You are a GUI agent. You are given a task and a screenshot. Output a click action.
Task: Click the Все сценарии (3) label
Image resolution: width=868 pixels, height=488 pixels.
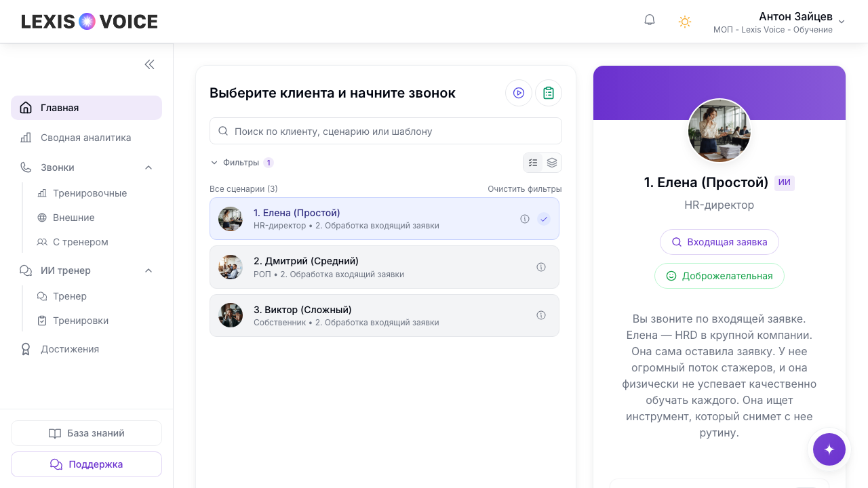click(243, 189)
